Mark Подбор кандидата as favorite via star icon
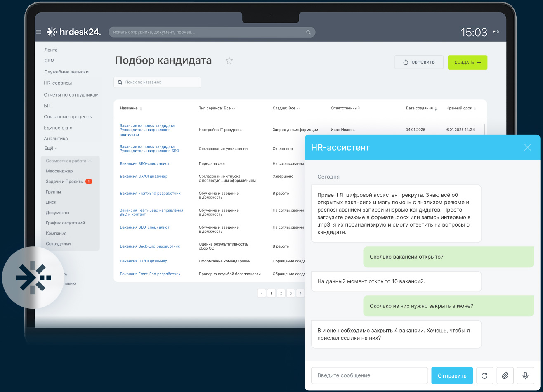The height and width of the screenshot is (392, 543). [229, 60]
